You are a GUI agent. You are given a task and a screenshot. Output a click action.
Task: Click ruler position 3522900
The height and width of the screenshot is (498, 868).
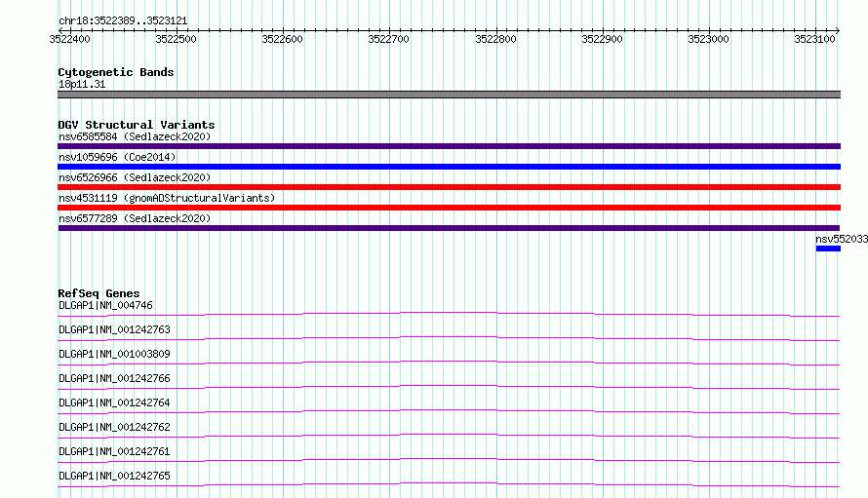point(603,39)
